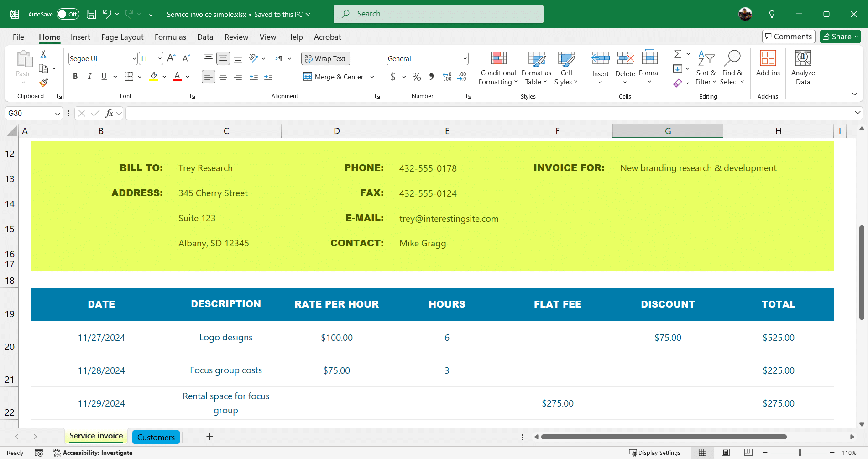Open the Fill Color dropdown arrow

(x=164, y=76)
